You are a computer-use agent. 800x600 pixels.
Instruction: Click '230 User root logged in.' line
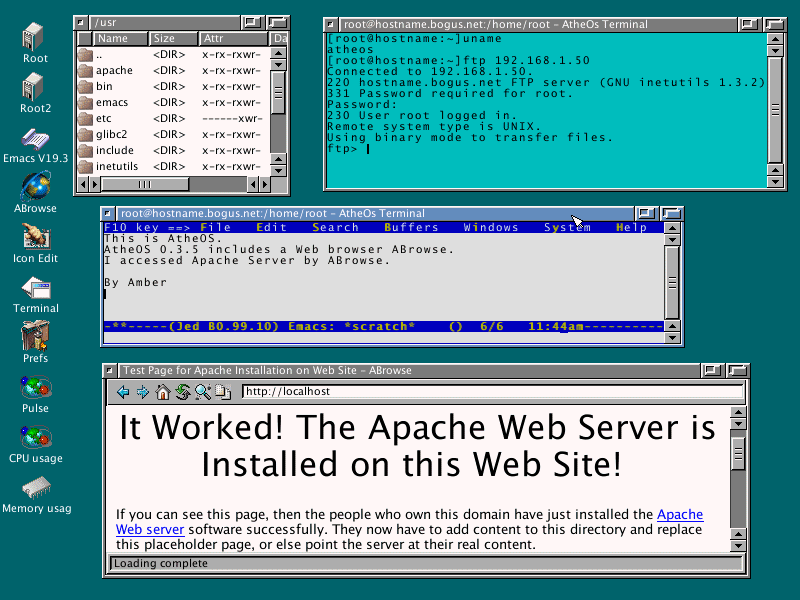[x=421, y=116]
